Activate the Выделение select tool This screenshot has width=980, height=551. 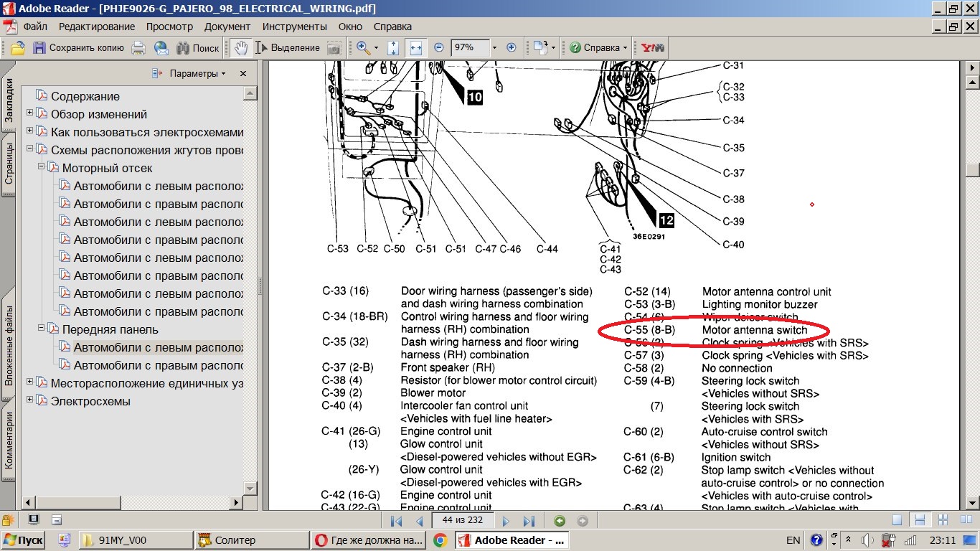click(x=288, y=48)
